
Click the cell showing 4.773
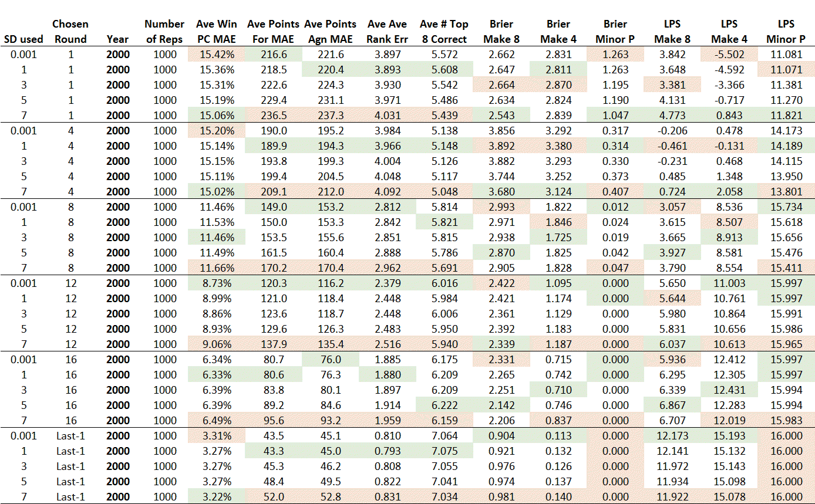672,116
